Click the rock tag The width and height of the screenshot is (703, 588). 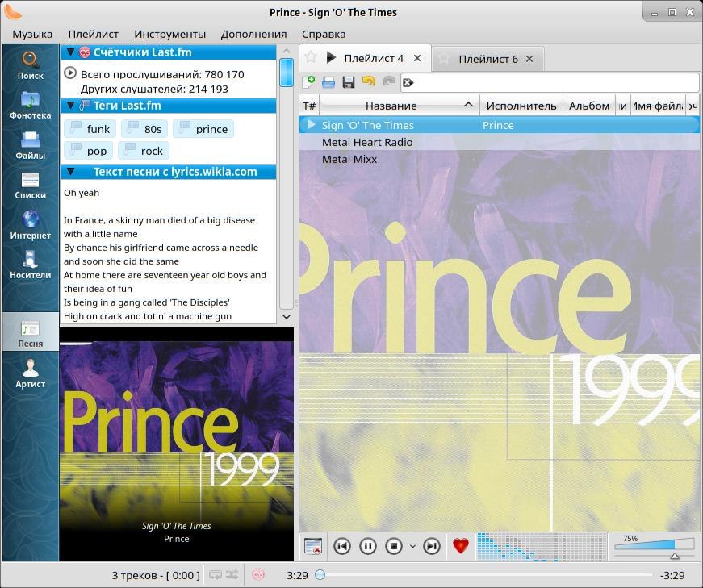pos(144,151)
